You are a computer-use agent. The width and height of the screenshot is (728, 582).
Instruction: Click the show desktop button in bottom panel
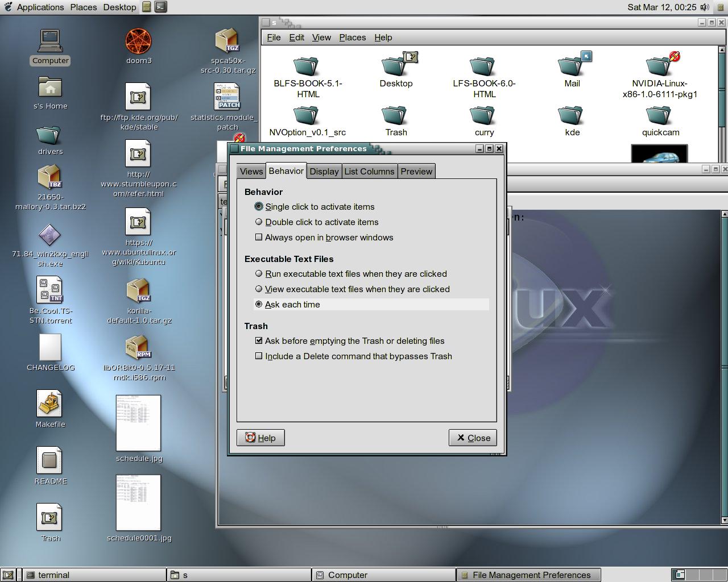pos(8,575)
